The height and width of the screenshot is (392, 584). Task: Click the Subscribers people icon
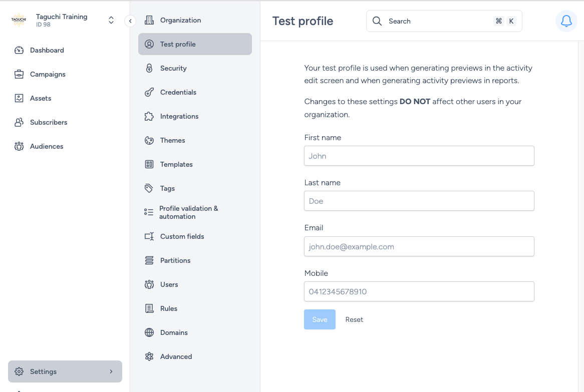(19, 122)
